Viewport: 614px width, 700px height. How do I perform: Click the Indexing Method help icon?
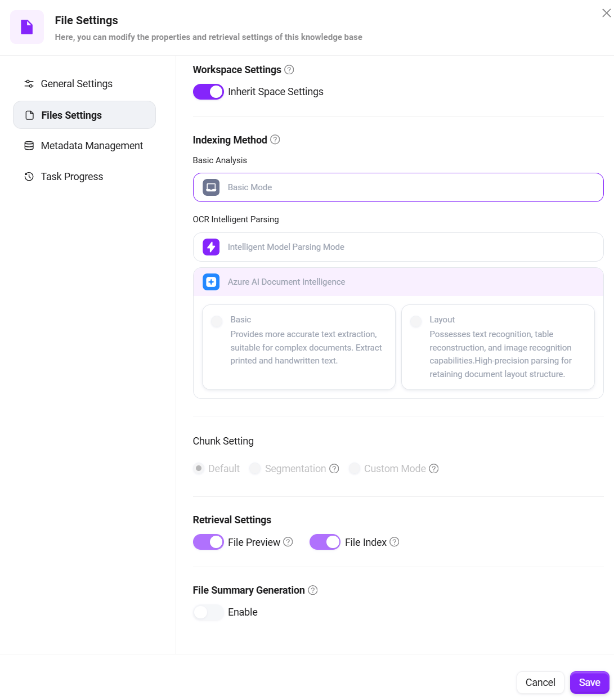click(x=275, y=140)
